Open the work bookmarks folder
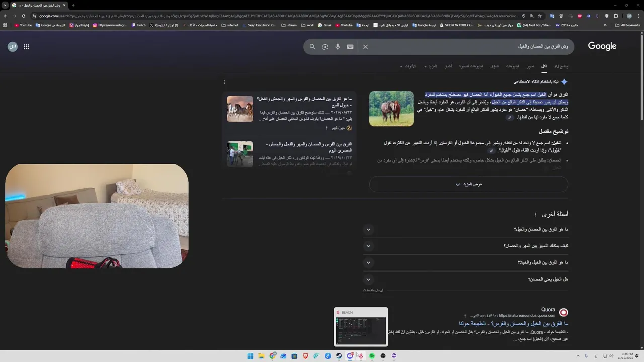 pos(307,25)
